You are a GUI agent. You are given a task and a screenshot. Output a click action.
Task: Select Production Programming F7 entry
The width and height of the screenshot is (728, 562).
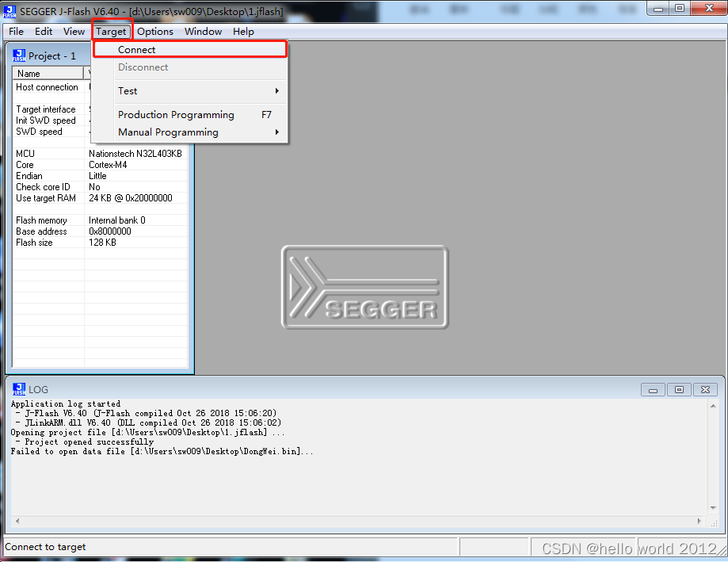190,115
